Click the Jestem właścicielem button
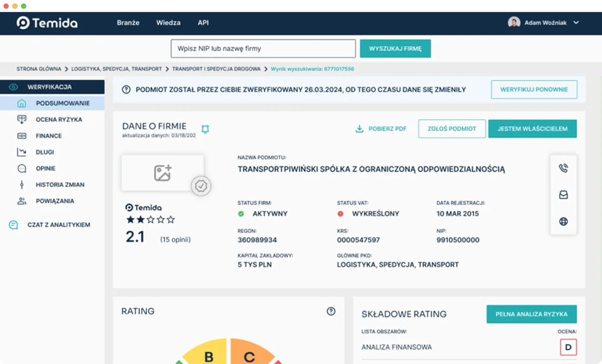Image resolution: width=602 pixels, height=364 pixels. [x=532, y=129]
